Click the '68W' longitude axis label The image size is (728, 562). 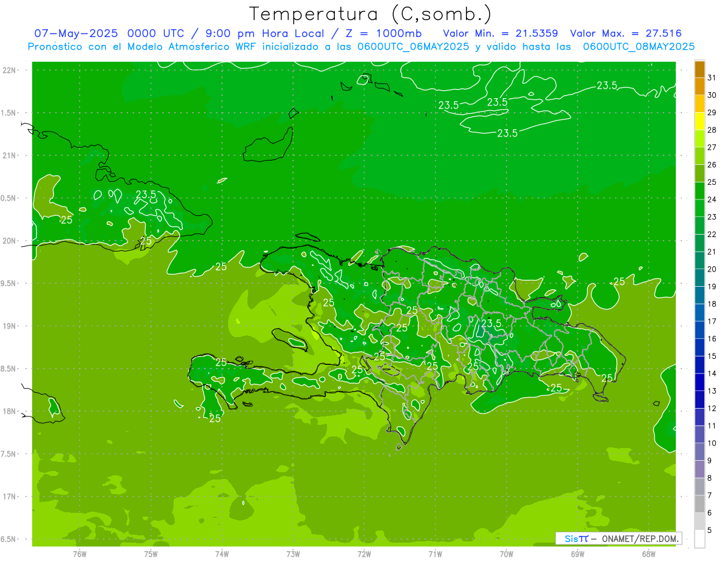[648, 554]
